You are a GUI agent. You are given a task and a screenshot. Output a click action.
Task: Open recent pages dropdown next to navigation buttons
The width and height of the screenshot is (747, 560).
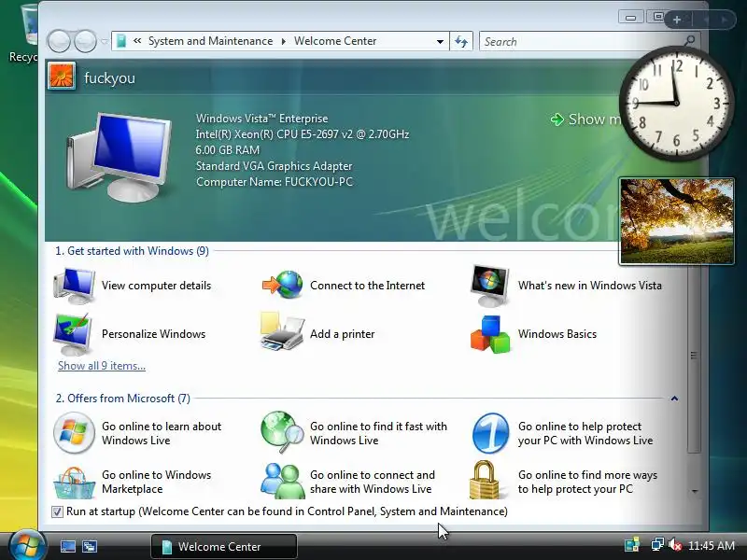coord(105,41)
